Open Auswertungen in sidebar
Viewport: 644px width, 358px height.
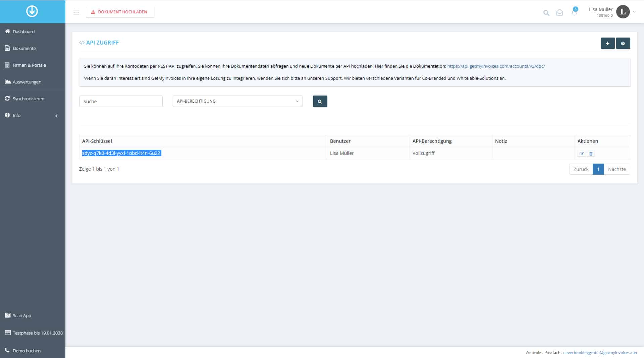(33, 82)
